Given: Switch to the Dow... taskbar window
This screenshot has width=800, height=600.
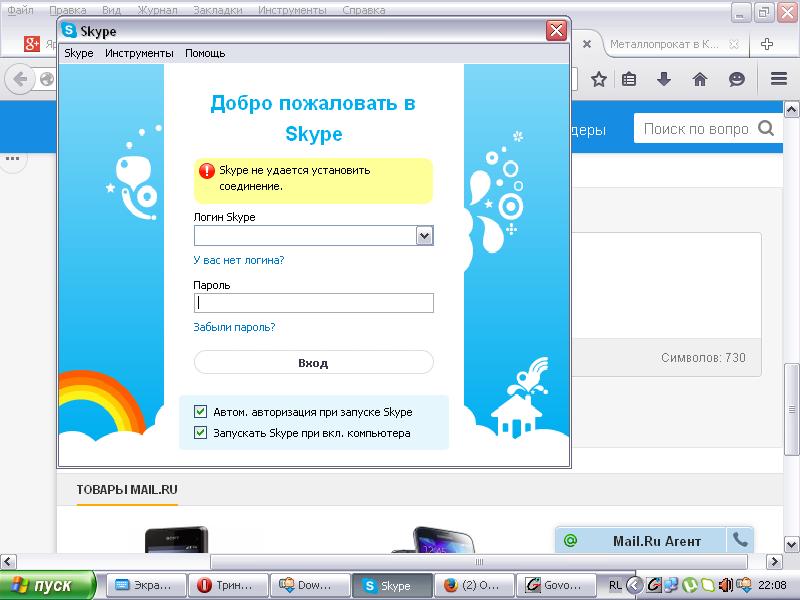Looking at the screenshot, I should pos(310,585).
